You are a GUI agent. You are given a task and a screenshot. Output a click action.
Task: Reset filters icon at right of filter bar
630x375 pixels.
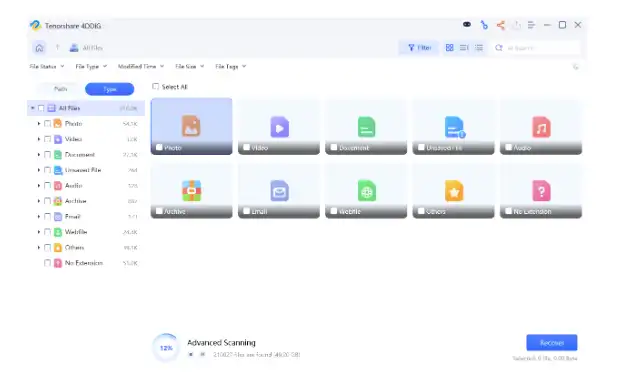point(576,67)
